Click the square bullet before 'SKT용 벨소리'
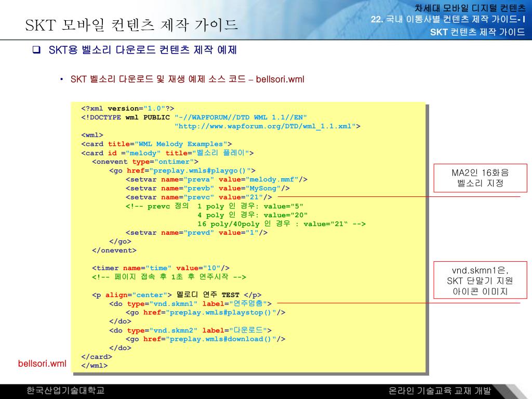532x399 pixels. click(36, 50)
